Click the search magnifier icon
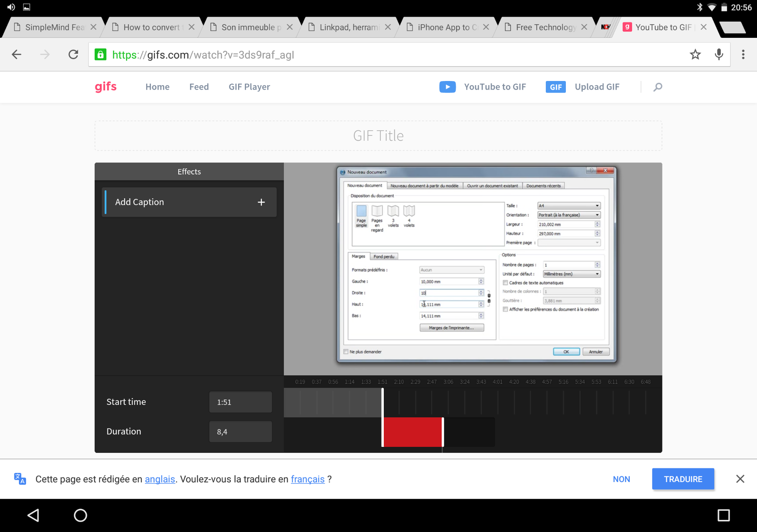Viewport: 757px width, 532px height. (659, 86)
